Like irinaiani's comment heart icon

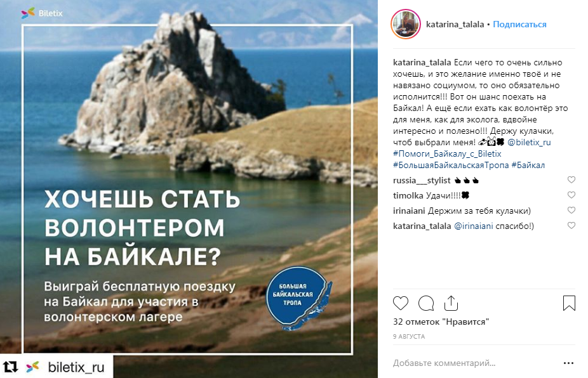click(571, 211)
